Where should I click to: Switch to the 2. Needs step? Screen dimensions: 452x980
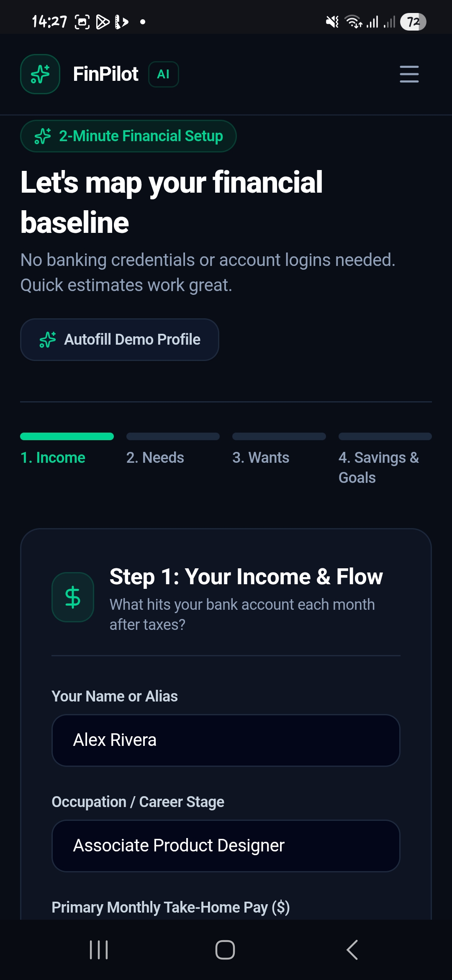[155, 458]
